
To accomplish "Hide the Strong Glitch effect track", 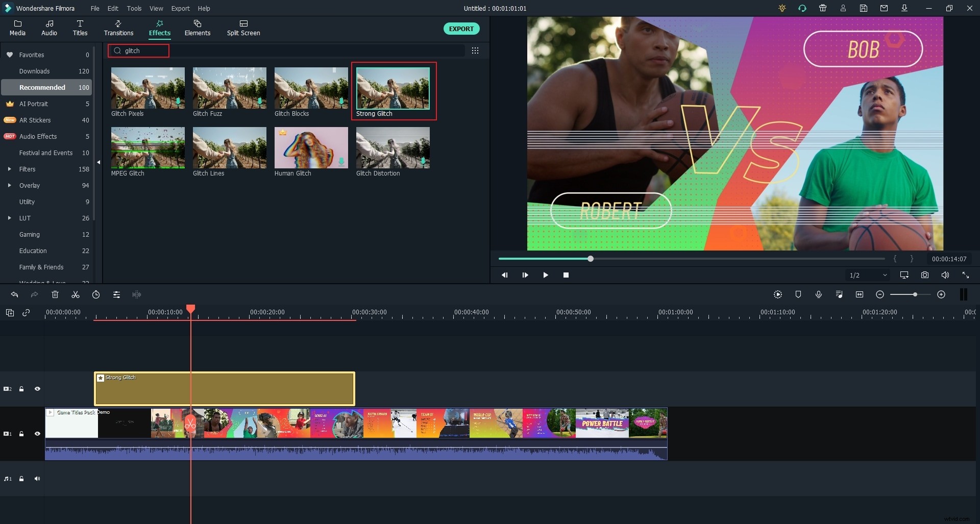I will pyautogui.click(x=37, y=389).
